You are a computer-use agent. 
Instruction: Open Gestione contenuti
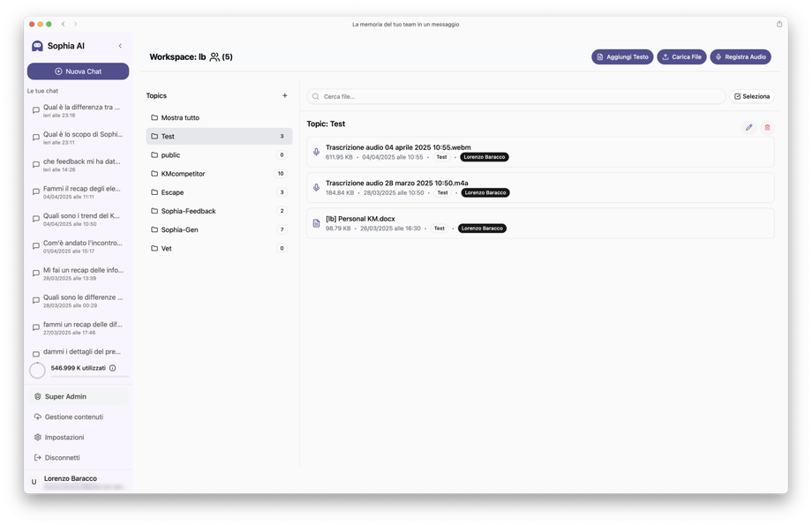point(78,416)
